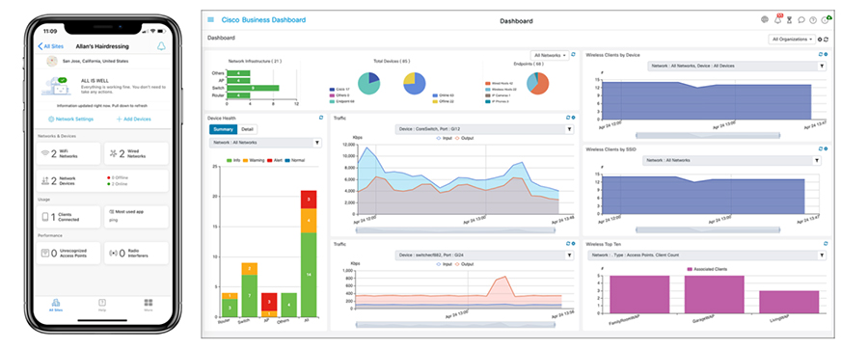Screen dimensions: 868x349
Task: Toggle the Alert series in Device Health legend
Action: (274, 160)
